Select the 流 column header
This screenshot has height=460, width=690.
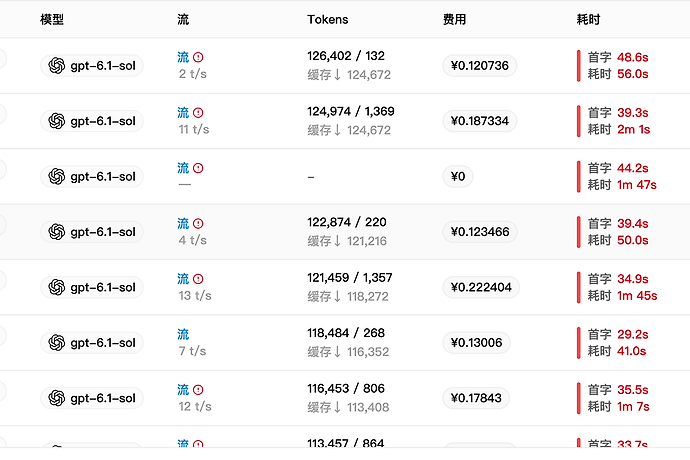tap(183, 20)
